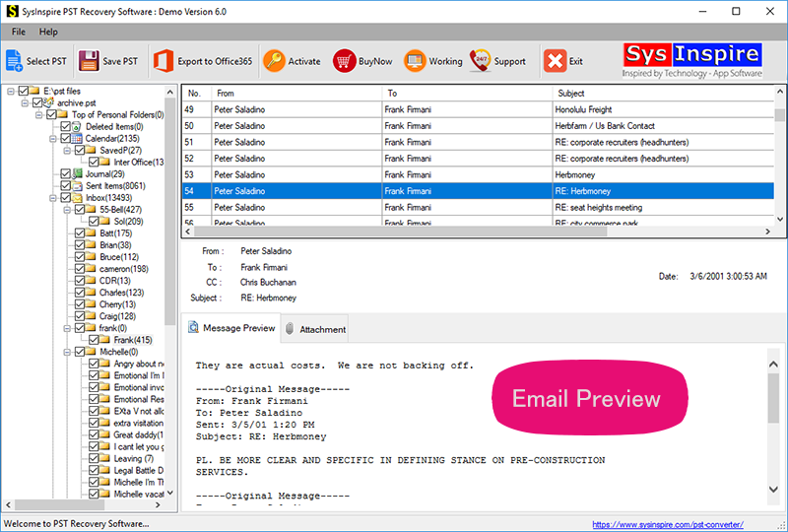Collapse the Michelle(0) node

tap(67, 352)
